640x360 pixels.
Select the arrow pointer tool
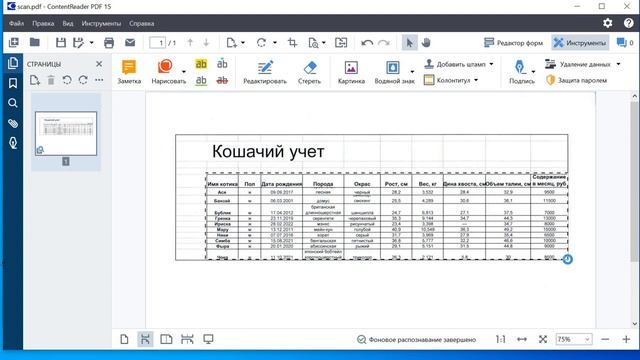pyautogui.click(x=410, y=42)
